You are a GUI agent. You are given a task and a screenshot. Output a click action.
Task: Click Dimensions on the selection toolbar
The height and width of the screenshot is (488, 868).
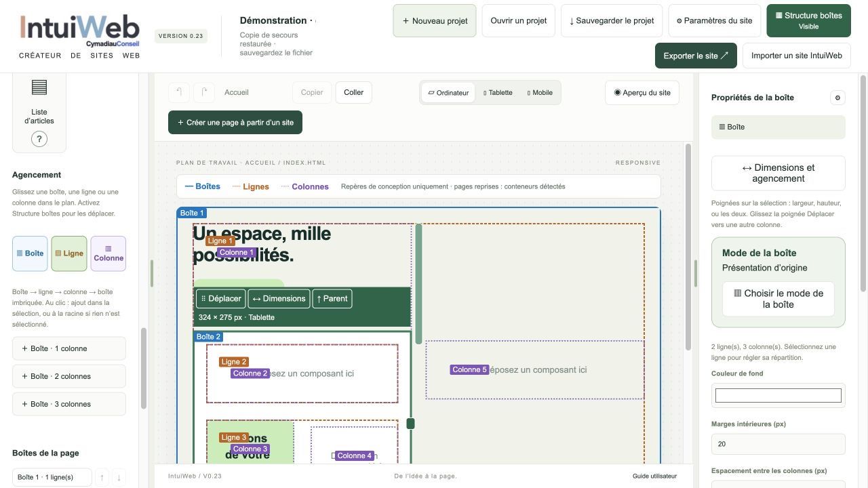pos(279,298)
